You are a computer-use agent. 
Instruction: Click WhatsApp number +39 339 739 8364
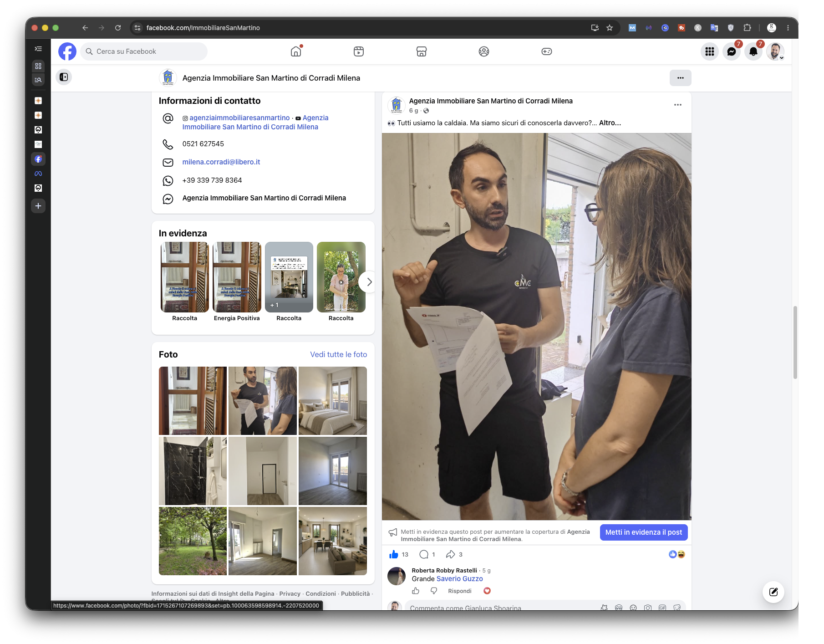tap(212, 180)
